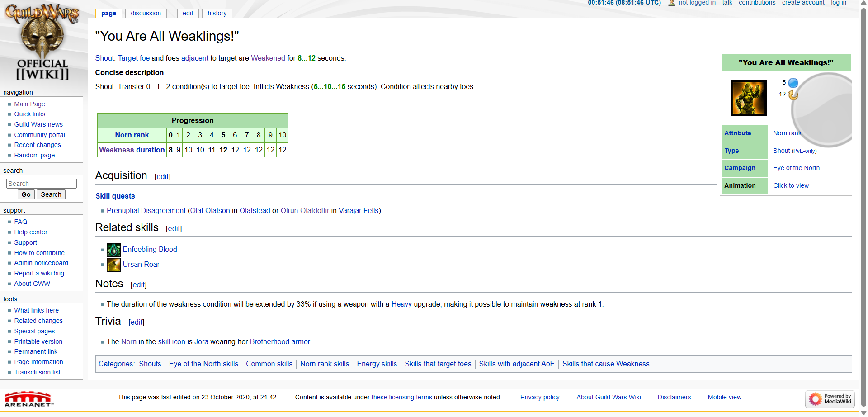
Task: Open Skills that cause Weakness category
Action: [606, 364]
